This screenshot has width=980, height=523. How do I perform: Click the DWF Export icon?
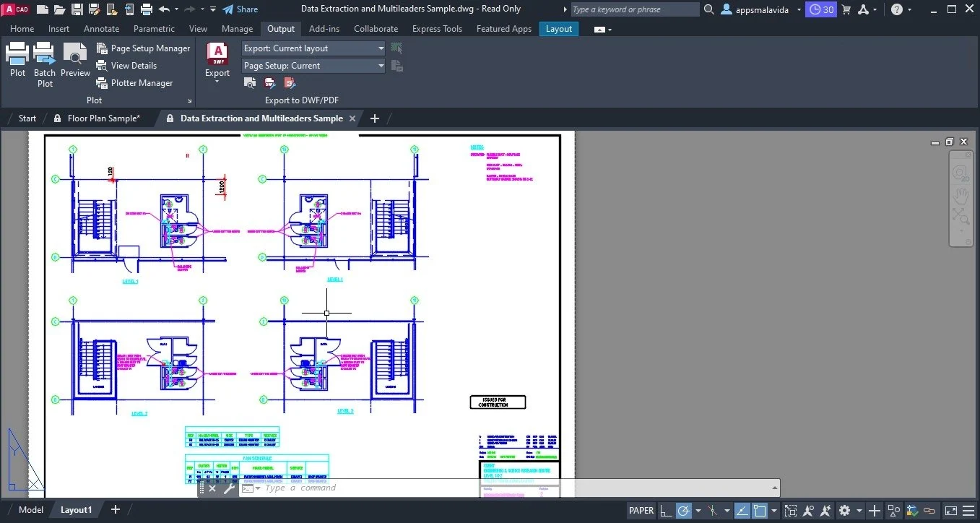point(217,54)
